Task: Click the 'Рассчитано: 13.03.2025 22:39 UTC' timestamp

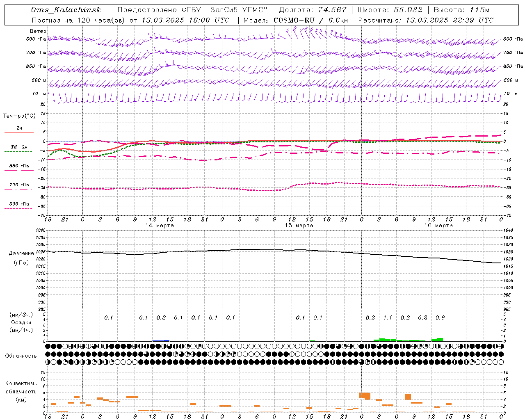Action: coord(426,20)
